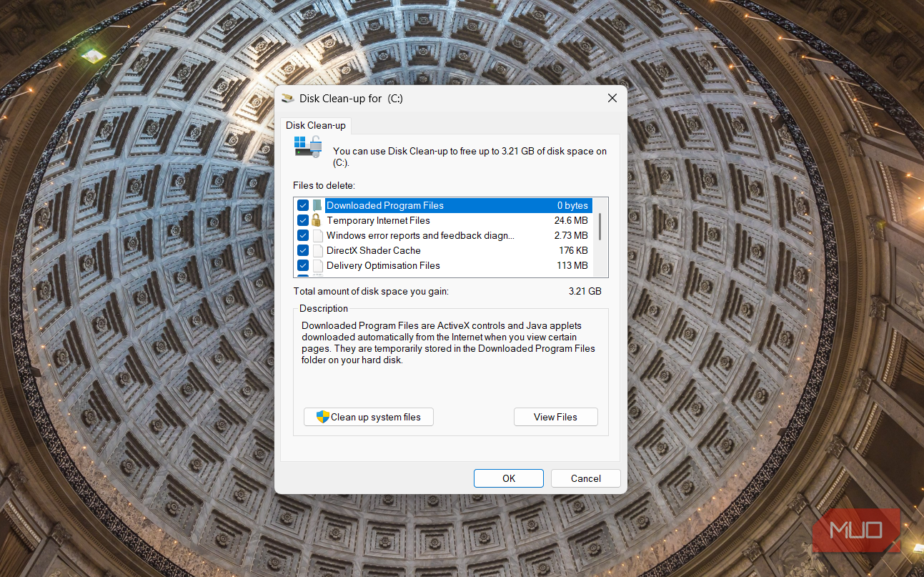Image resolution: width=924 pixels, height=577 pixels.
Task: Click the padlock icon for Temporary Internet Files
Action: point(317,220)
